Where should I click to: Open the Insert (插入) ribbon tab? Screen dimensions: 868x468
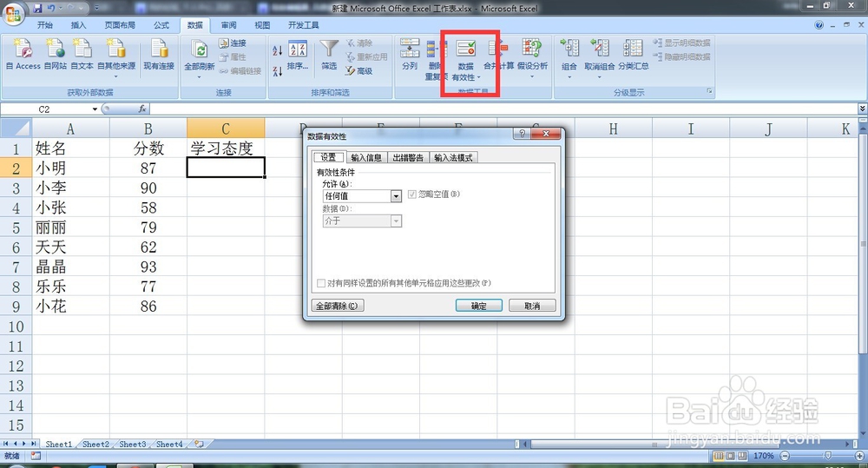(79, 25)
